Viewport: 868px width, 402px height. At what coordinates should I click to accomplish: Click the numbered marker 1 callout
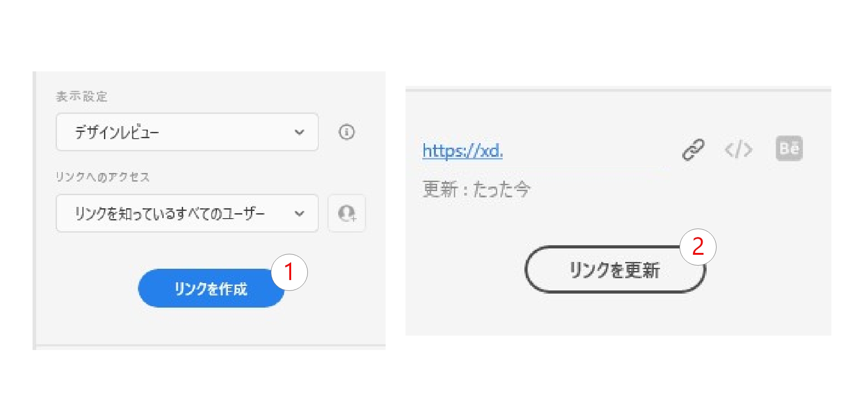tap(289, 271)
